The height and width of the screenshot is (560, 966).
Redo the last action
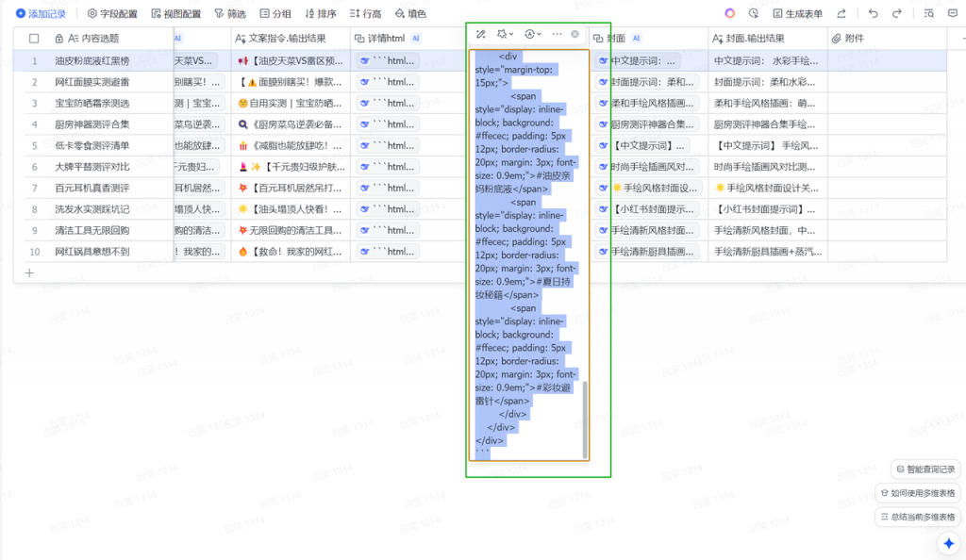tap(897, 13)
